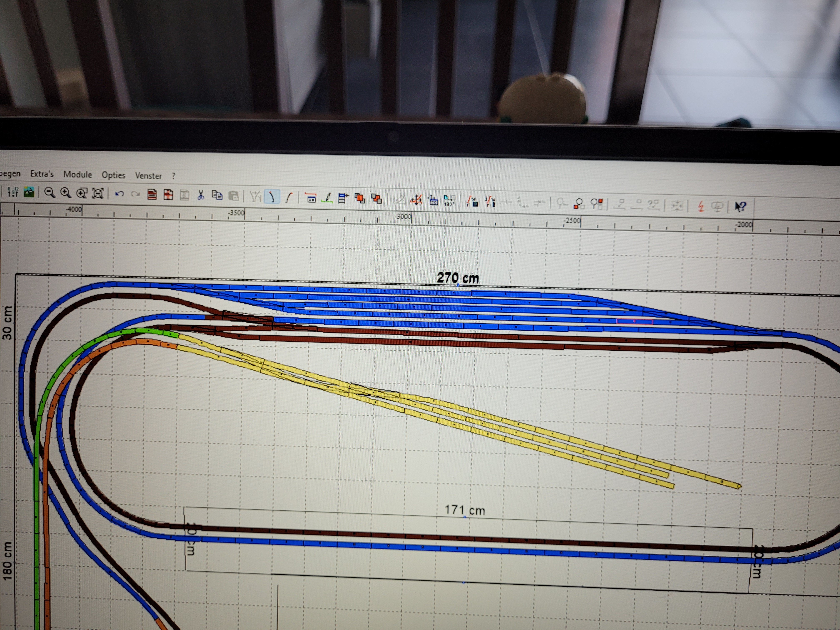Toggle the highlighted curved track tool
The width and height of the screenshot is (840, 630).
click(x=272, y=197)
